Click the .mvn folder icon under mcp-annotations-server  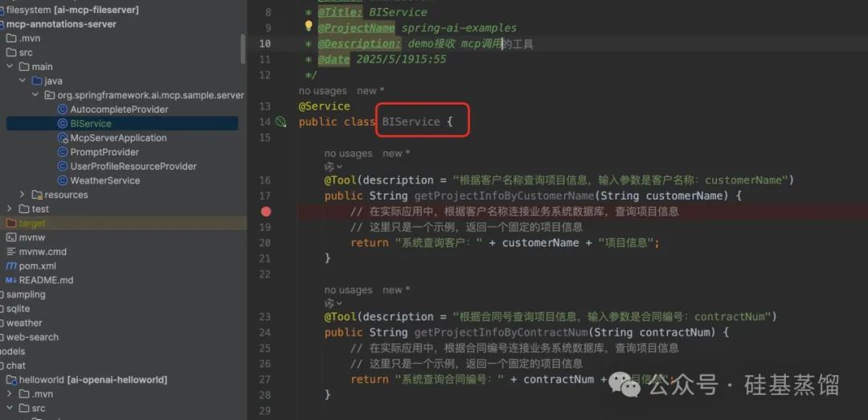tap(11, 39)
